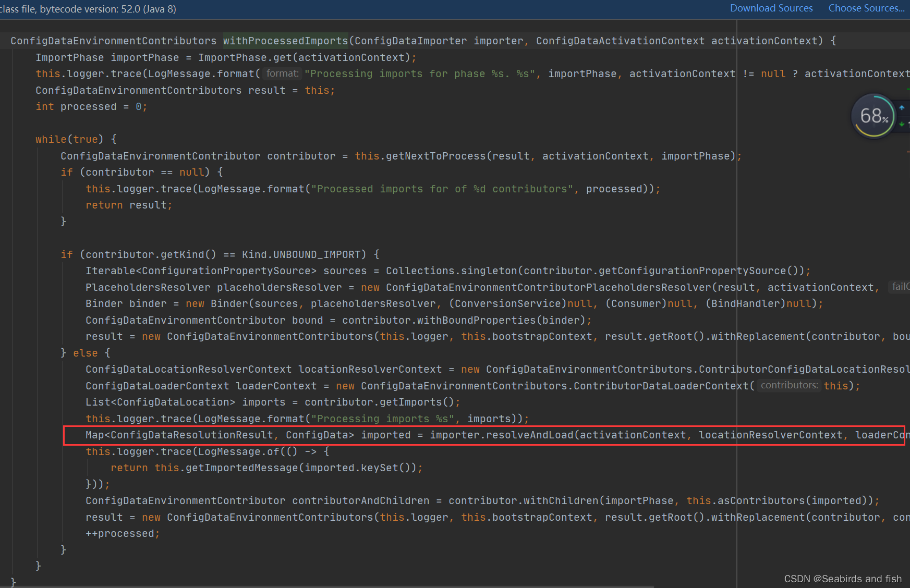Open the Choose Sources... link
The image size is (910, 588).
tap(866, 8)
